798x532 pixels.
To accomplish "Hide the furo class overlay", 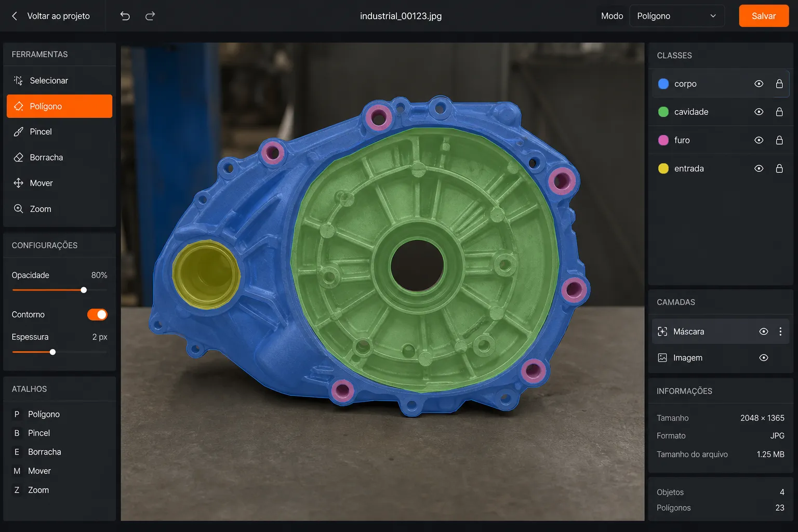I will [759, 140].
